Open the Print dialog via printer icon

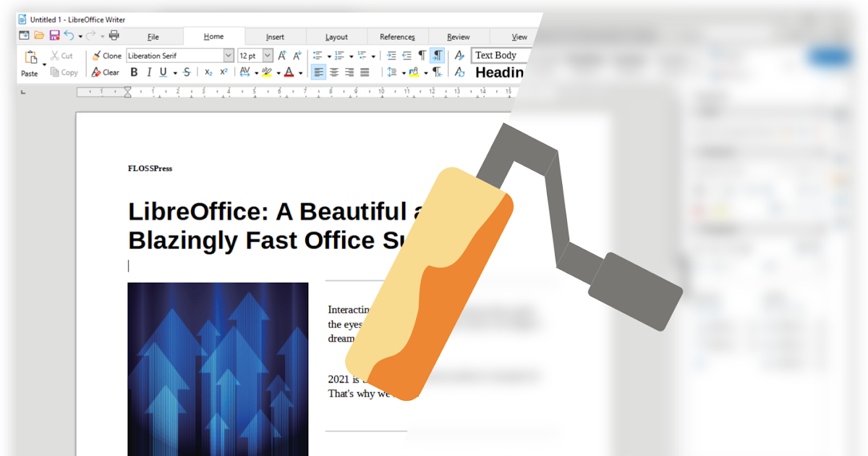click(x=114, y=34)
